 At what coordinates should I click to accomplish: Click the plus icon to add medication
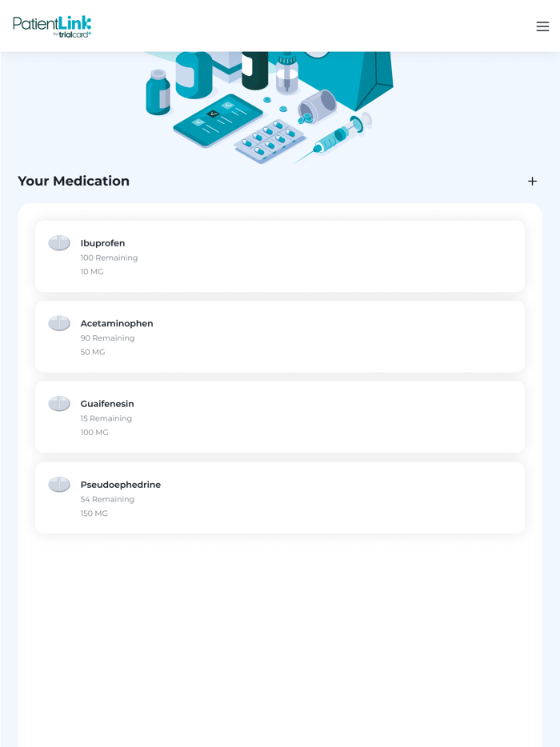click(x=532, y=182)
